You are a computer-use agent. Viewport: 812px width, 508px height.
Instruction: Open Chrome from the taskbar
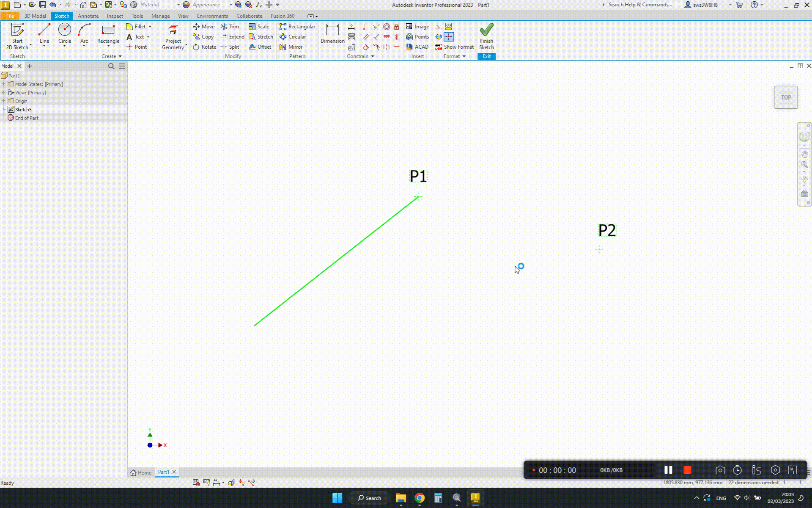[x=419, y=498]
